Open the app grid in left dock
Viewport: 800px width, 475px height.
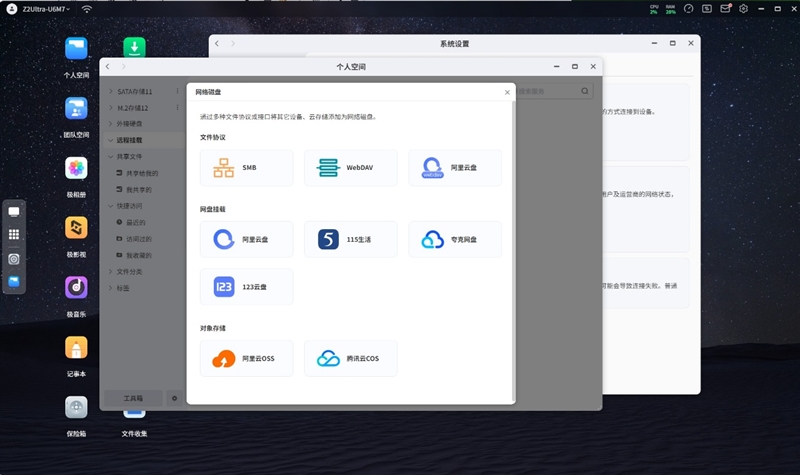tap(14, 234)
